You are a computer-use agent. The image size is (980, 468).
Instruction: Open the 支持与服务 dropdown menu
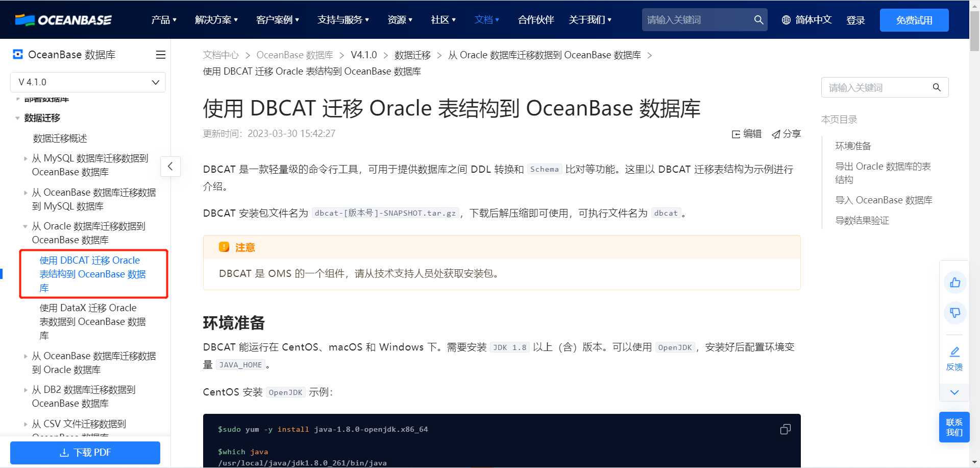(343, 20)
